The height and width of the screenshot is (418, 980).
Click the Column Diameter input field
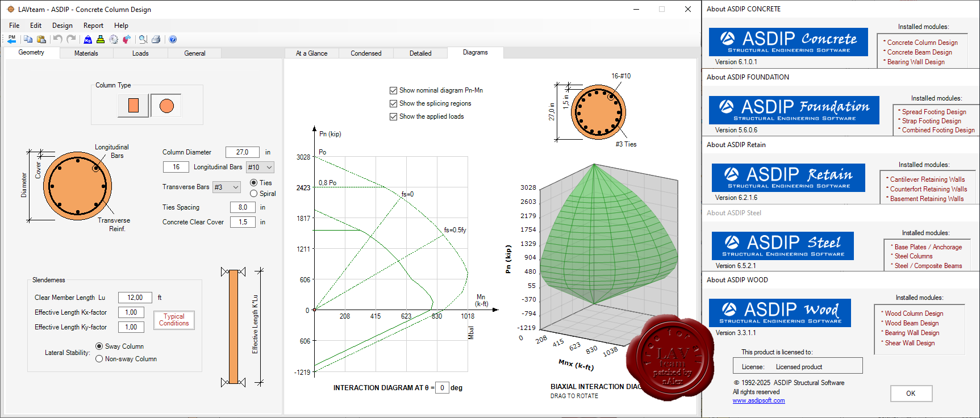click(x=243, y=152)
